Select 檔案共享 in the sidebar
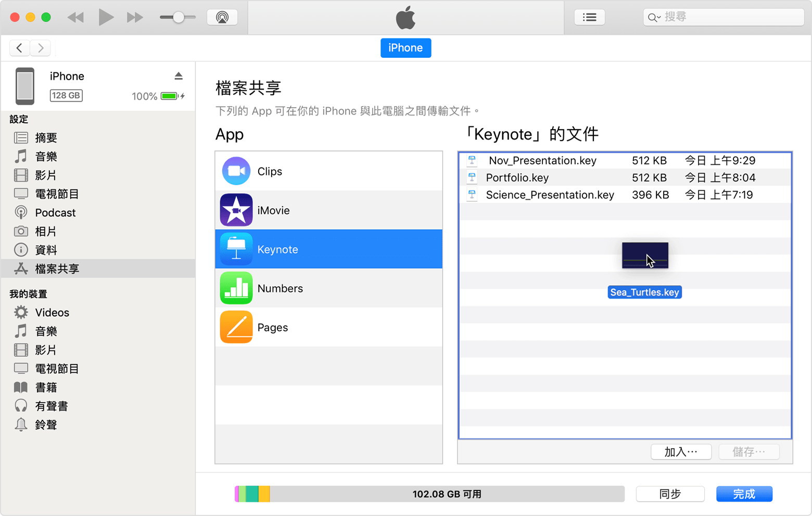 tap(98, 269)
